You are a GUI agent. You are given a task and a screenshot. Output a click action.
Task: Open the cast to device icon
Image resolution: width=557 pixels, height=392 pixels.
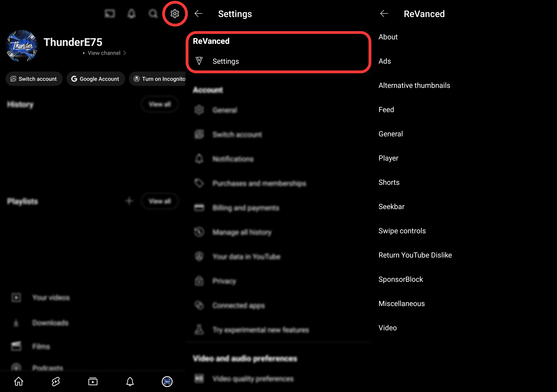(110, 14)
